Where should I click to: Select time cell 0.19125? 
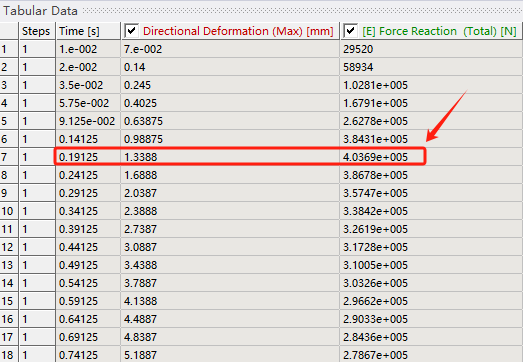tap(88, 157)
